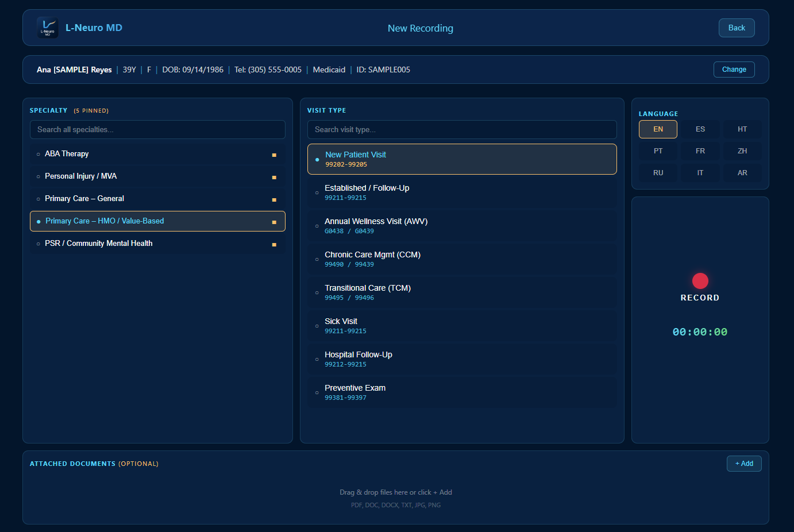Image resolution: width=794 pixels, height=532 pixels.
Task: Click the Search visit type field
Action: (x=462, y=129)
